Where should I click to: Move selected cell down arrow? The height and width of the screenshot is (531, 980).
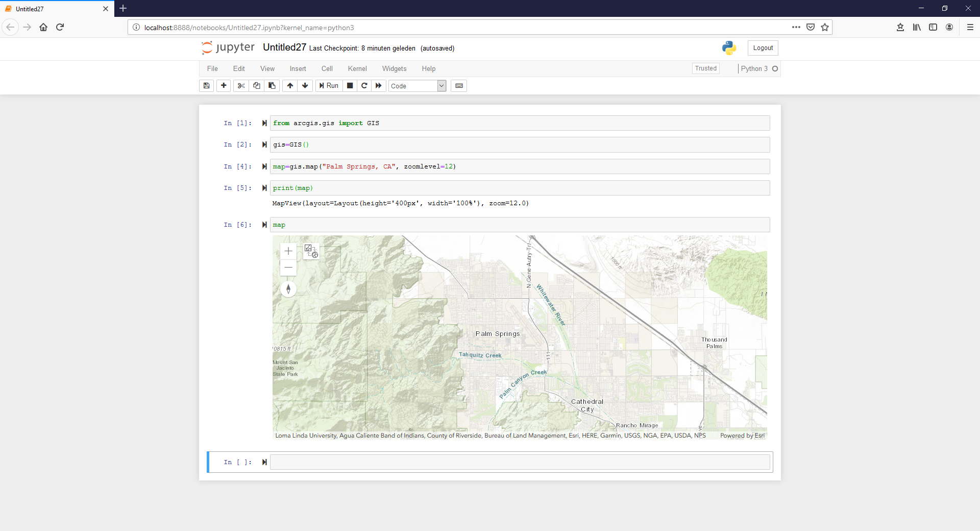pos(305,86)
